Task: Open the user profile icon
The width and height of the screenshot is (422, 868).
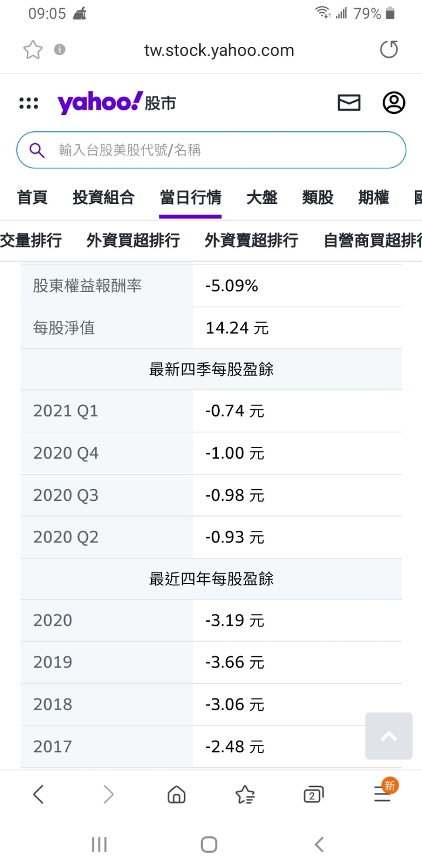Action: (394, 103)
